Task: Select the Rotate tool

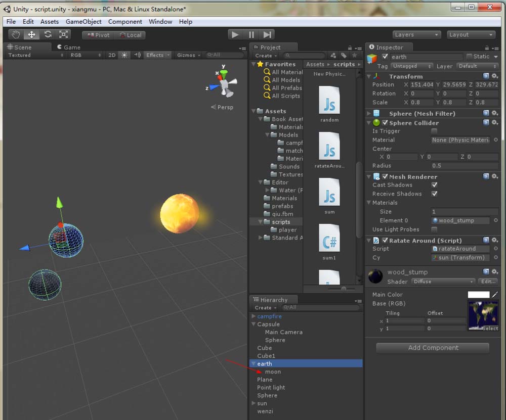Action: tap(48, 34)
